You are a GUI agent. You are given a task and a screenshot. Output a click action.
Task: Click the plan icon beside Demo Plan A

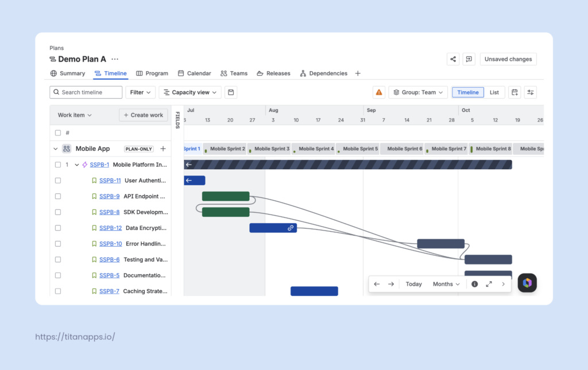coord(52,59)
